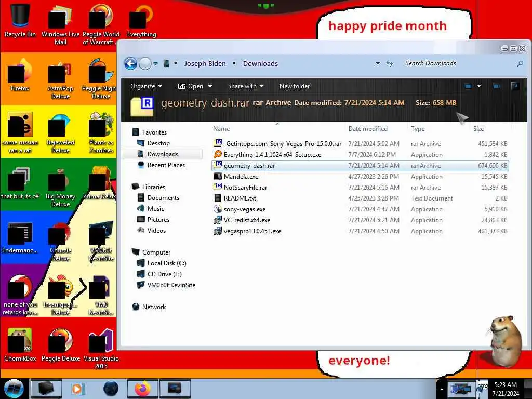This screenshot has height=399, width=532.
Task: Click the Bejeweled Deluxe desktop icon
Action: 60,134
